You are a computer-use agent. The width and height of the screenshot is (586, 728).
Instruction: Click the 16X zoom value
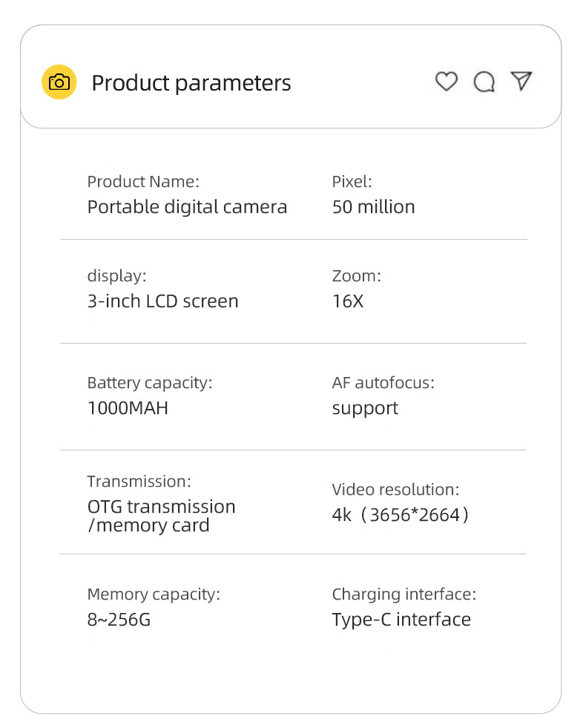(348, 301)
